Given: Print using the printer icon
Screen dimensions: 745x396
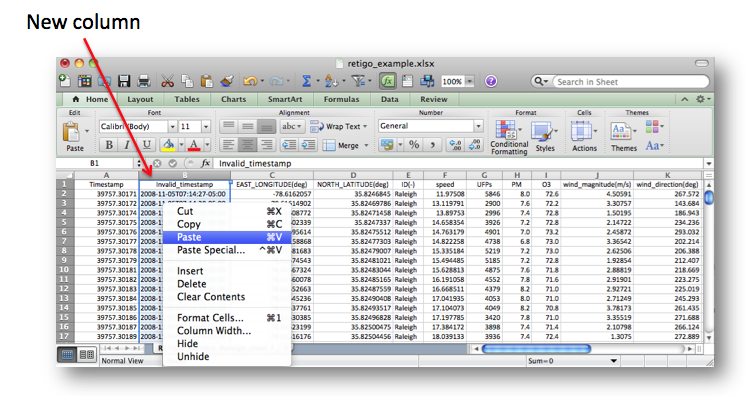Looking at the screenshot, I should tap(143, 81).
